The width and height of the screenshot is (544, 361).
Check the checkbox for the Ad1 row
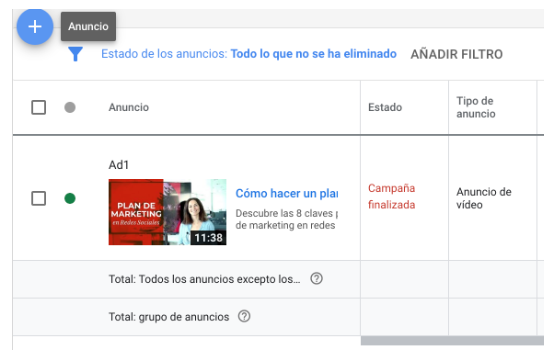[39, 198]
